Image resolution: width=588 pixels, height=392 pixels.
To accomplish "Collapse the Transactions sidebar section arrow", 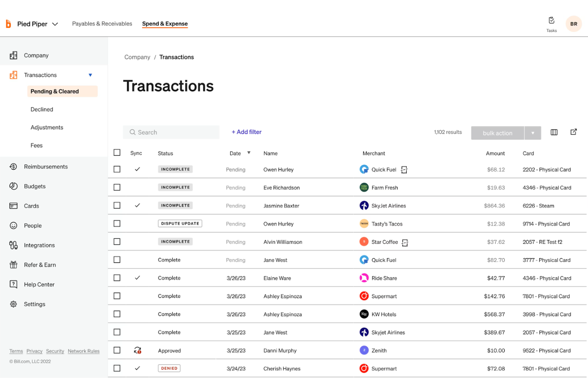I will pyautogui.click(x=90, y=75).
